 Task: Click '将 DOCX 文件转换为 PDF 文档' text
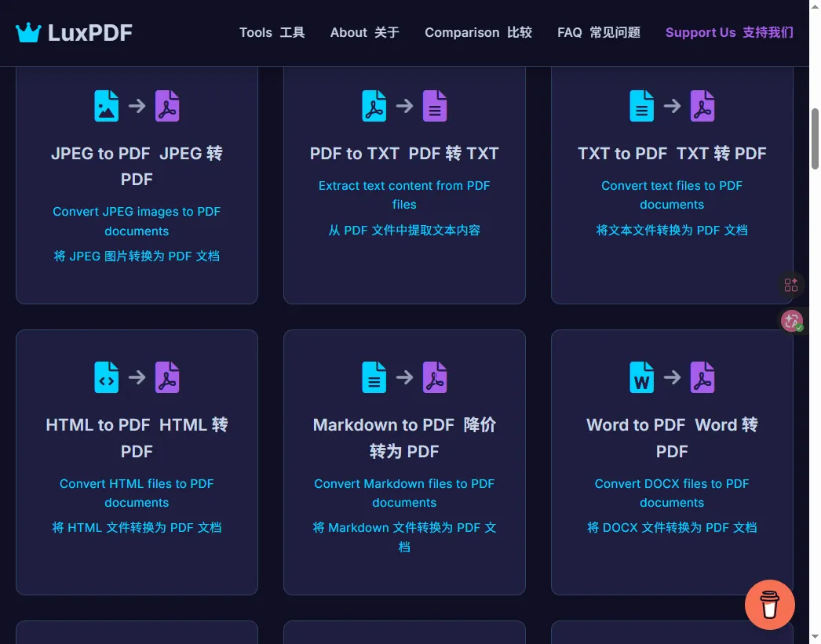[x=672, y=527]
